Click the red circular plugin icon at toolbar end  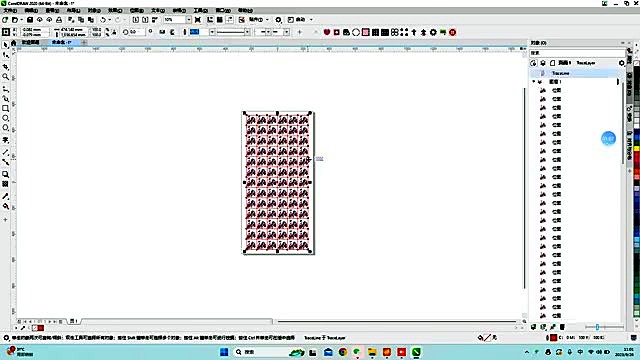(453, 32)
